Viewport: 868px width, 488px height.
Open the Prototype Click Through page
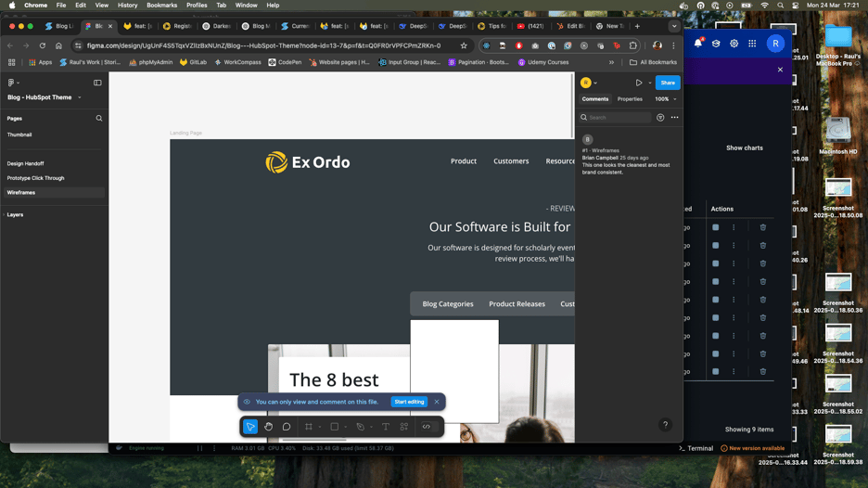[35, 178]
